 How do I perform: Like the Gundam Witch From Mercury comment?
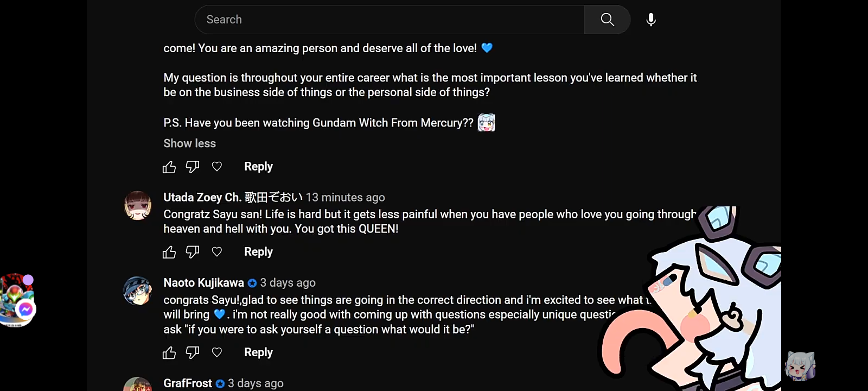coord(169,167)
